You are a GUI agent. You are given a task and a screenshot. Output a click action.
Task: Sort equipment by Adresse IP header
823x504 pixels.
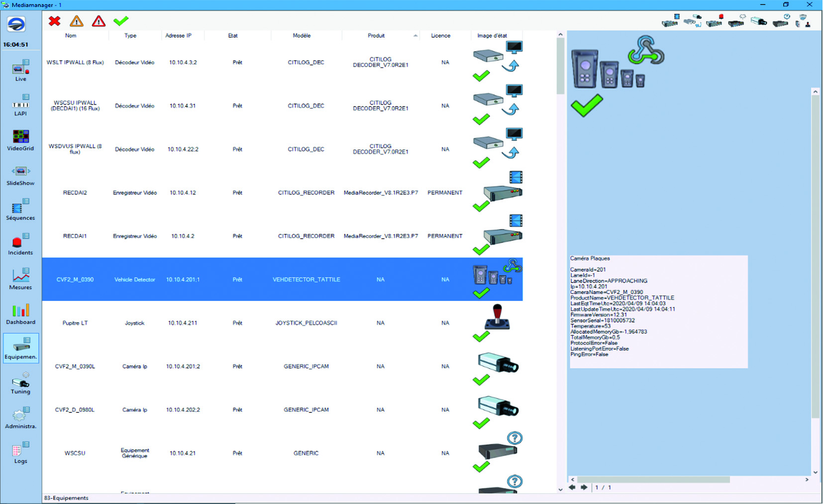click(178, 36)
